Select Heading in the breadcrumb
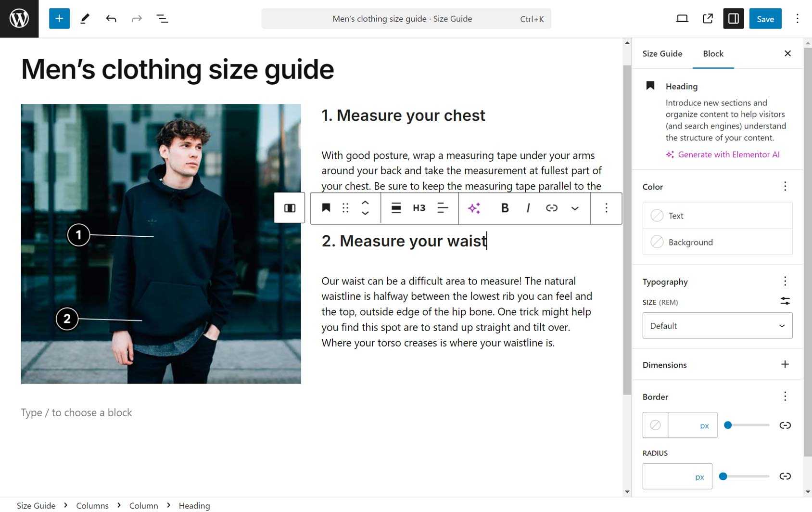 point(194,505)
